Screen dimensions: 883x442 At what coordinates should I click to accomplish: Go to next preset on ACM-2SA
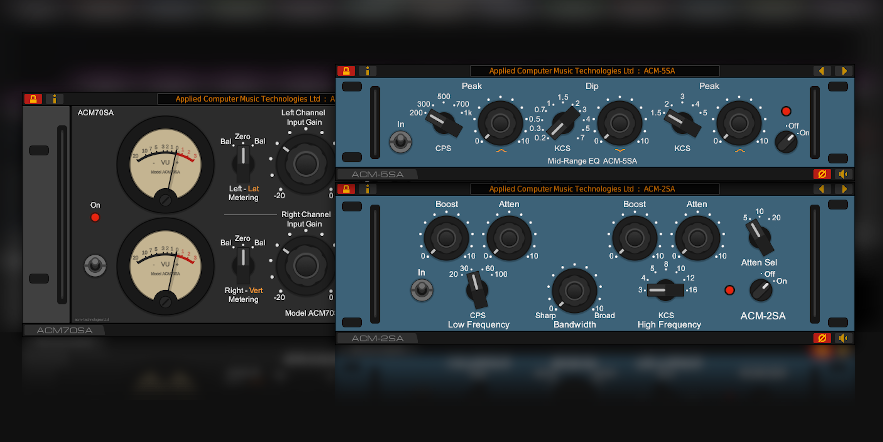tap(843, 188)
